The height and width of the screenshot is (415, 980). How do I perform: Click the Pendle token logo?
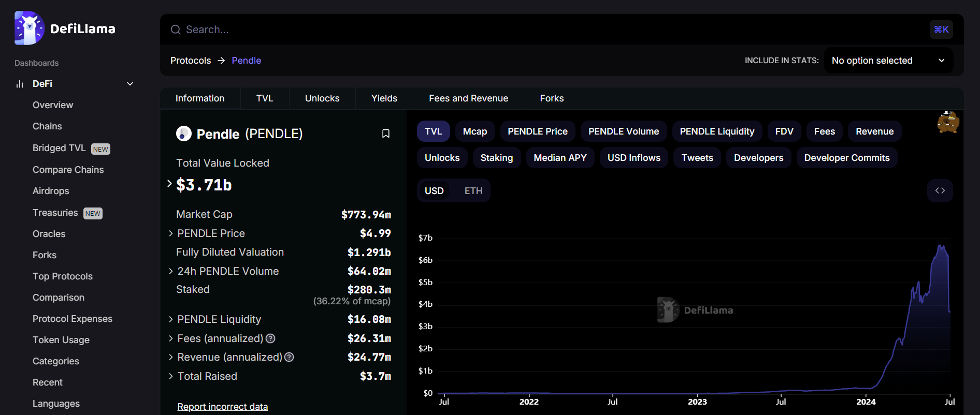tap(184, 134)
